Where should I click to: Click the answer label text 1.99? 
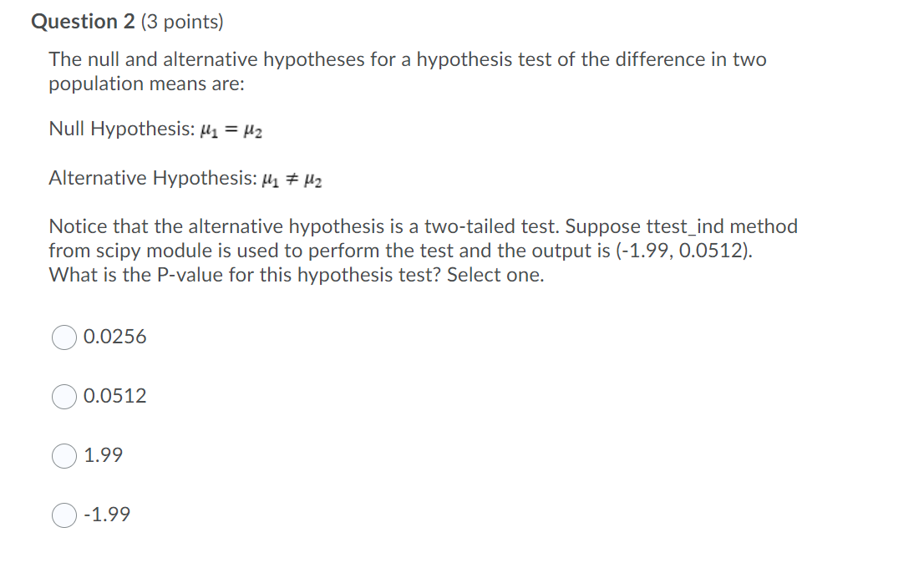click(103, 455)
